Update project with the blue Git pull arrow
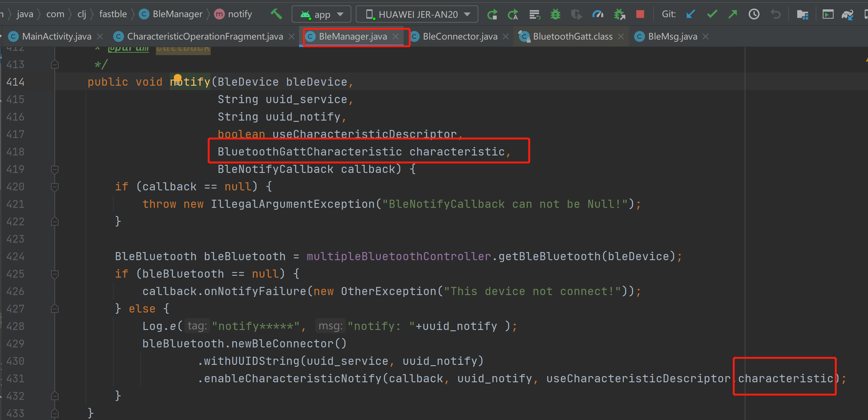This screenshot has width=868, height=420. click(x=691, y=14)
